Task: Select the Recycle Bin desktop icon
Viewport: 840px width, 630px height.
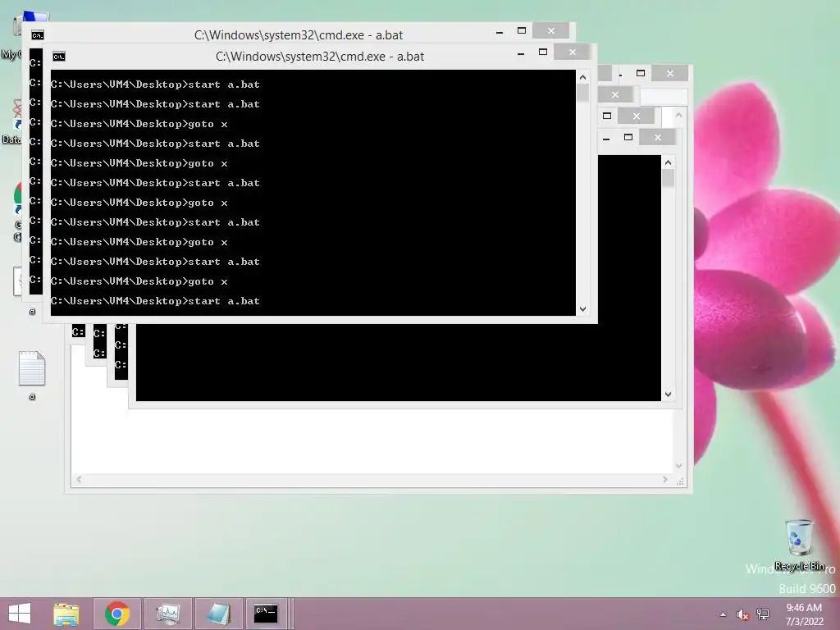Action: 799,545
